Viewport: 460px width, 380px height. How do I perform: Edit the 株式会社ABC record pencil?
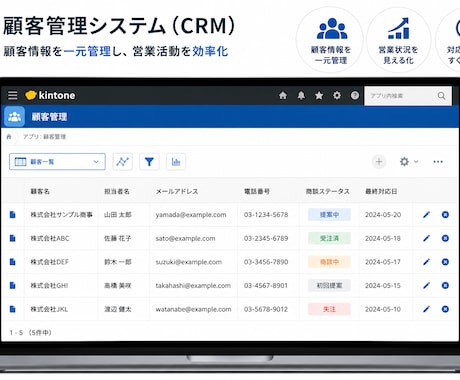tap(426, 238)
